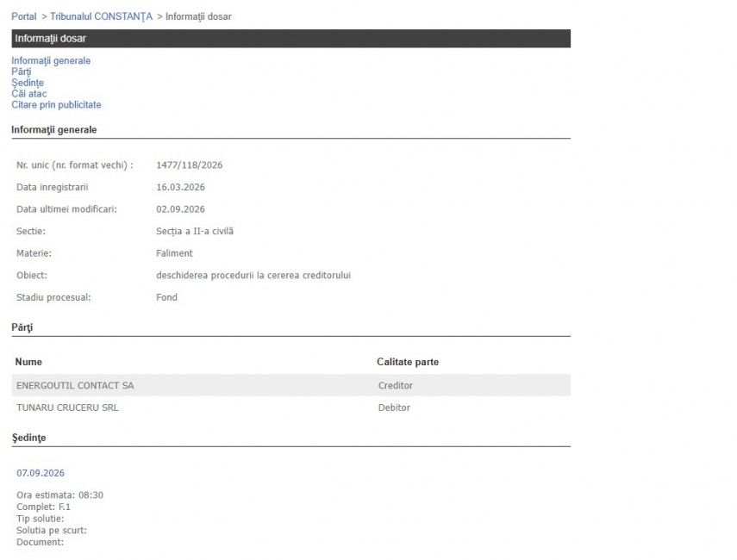Select party ENERGOUTIL CONTACT SA

point(75,385)
